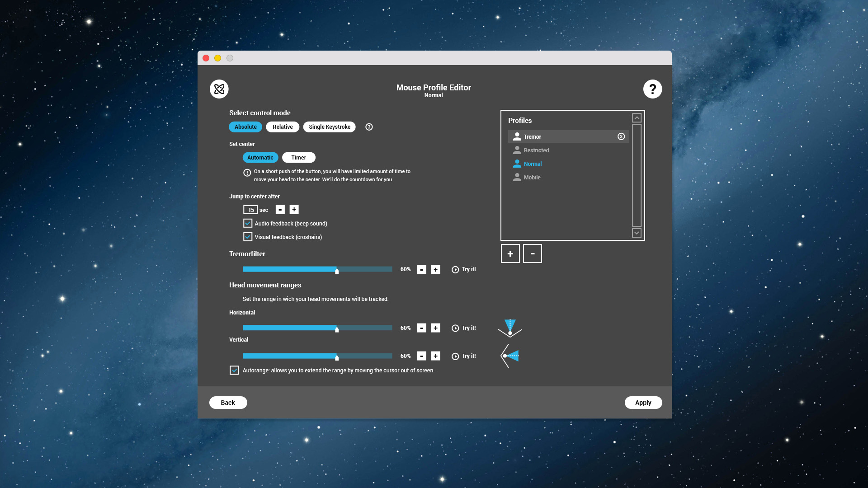Select the Normal profile

tap(533, 163)
